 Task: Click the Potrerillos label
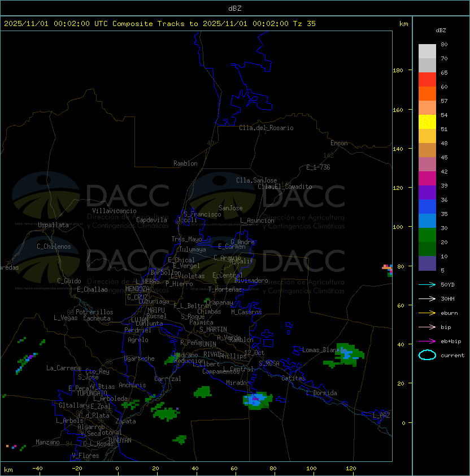(94, 312)
